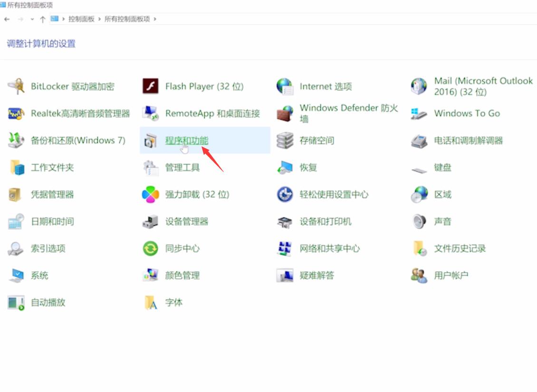
Task: Open the BitLocker drive encryption icon
Action: click(x=16, y=86)
